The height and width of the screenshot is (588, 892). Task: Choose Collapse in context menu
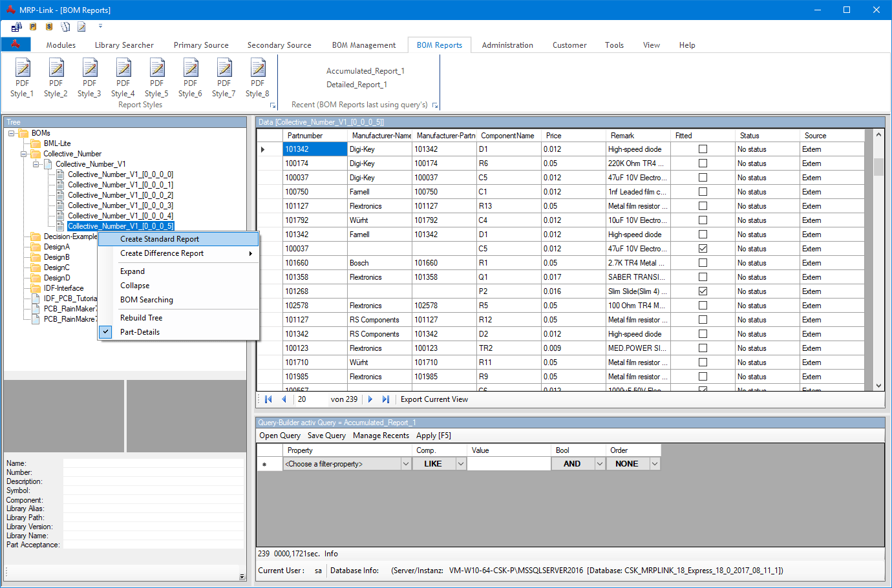click(178, 286)
